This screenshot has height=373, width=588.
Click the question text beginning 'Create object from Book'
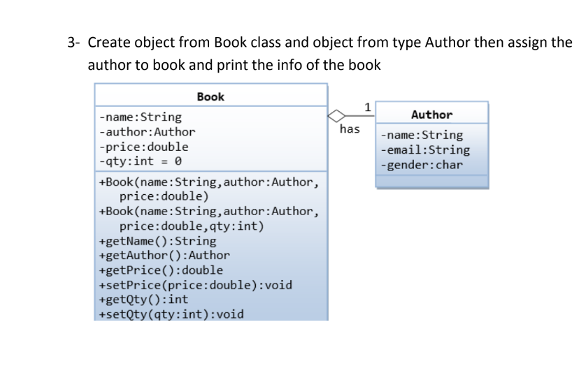point(330,43)
